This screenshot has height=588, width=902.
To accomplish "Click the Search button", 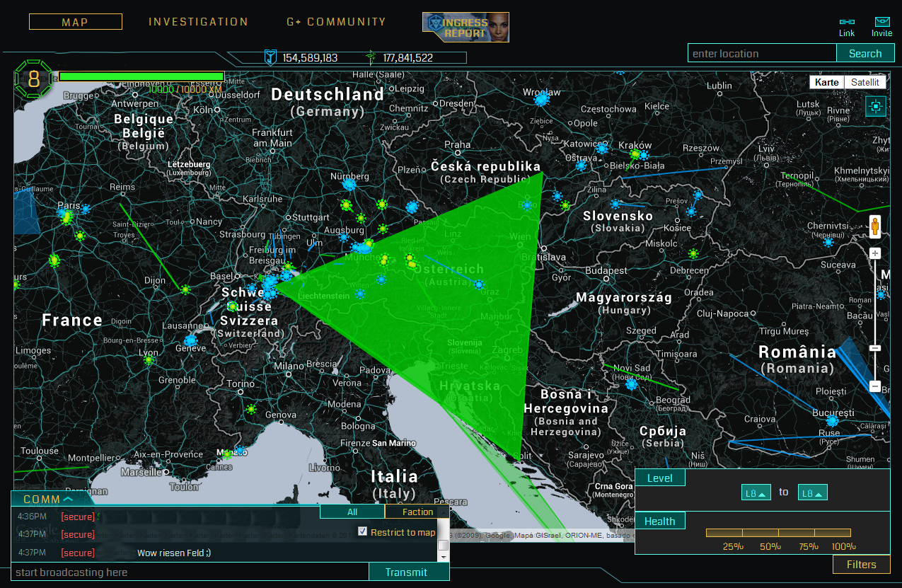I will pyautogui.click(x=865, y=53).
